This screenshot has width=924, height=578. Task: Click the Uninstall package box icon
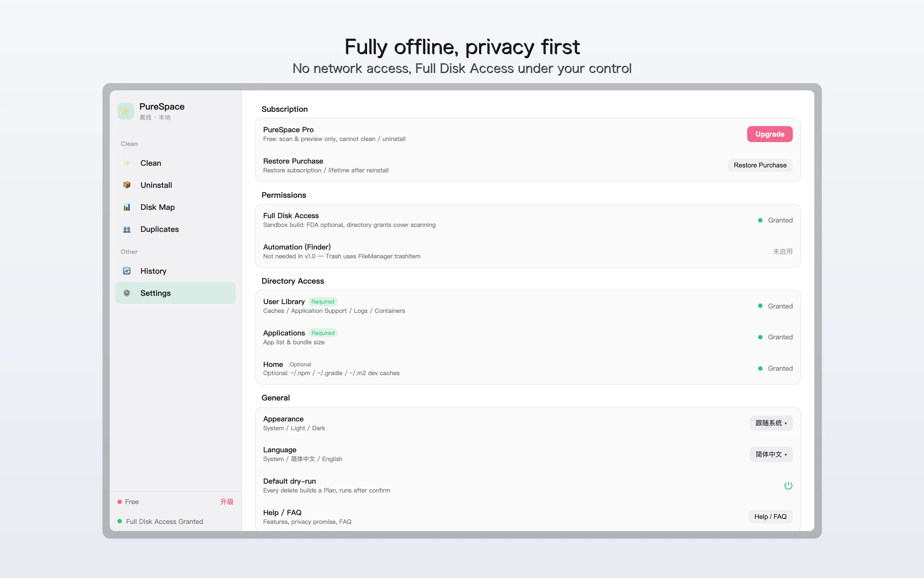(127, 185)
